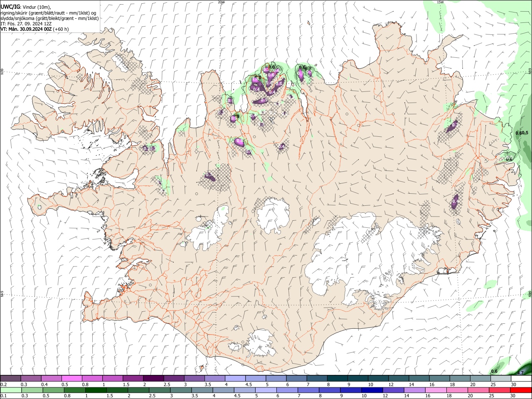Image resolution: width=532 pixels, height=399 pixels.
Task: Click the '4.7' precipitation value at bottom right
Action: 521,373
